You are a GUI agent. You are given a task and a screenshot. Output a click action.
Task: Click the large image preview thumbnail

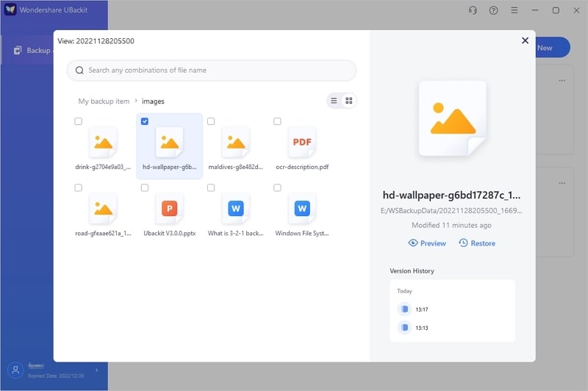(x=453, y=118)
